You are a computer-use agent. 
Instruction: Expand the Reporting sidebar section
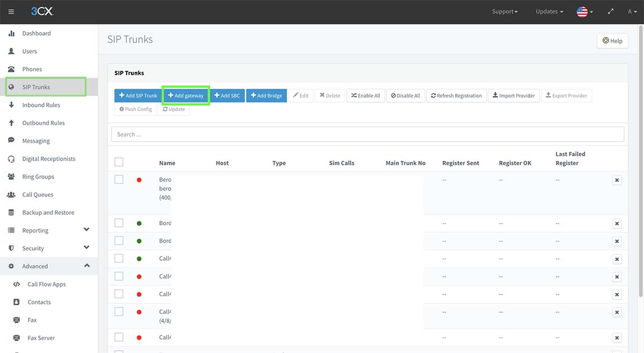[x=86, y=230]
